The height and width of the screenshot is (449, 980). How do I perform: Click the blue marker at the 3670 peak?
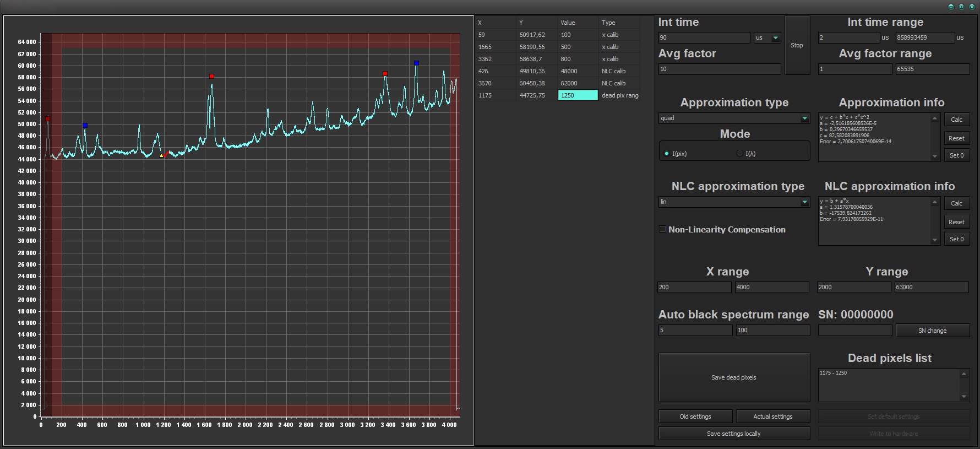tap(416, 63)
